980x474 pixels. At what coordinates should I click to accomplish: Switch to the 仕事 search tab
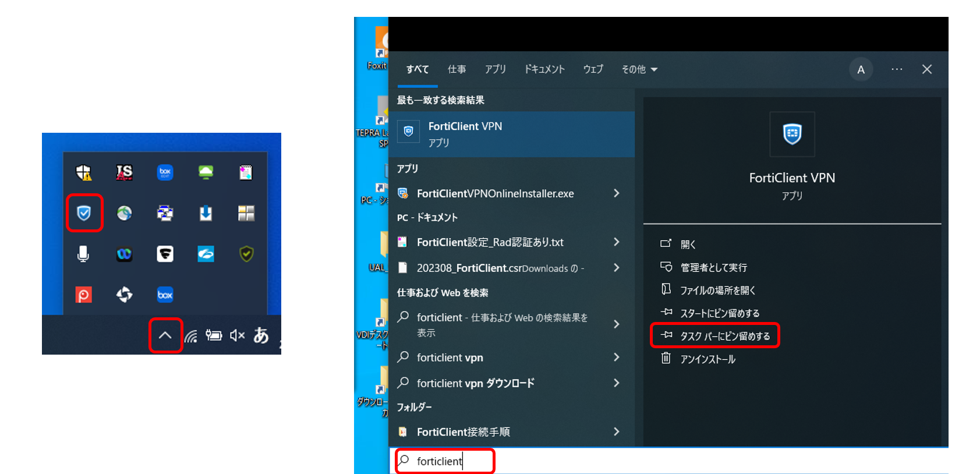pos(457,69)
